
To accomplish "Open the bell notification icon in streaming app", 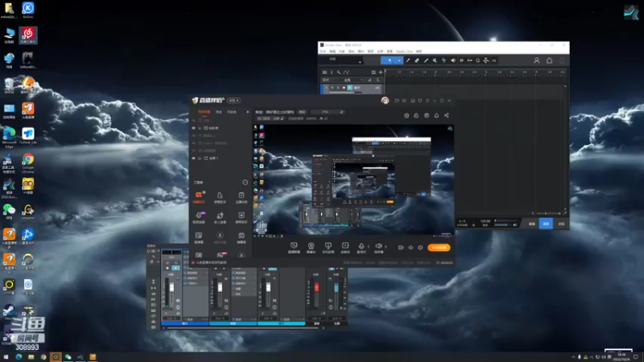I will pyautogui.click(x=436, y=115).
